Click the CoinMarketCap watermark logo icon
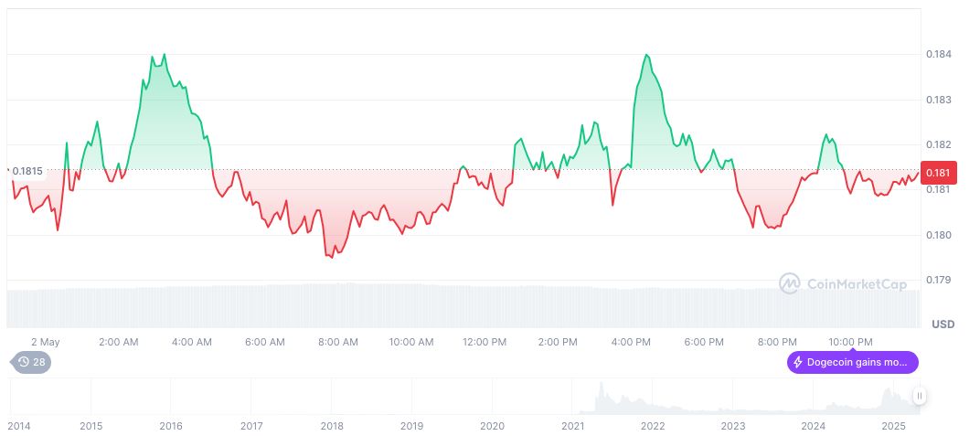980x436 pixels. coord(789,284)
